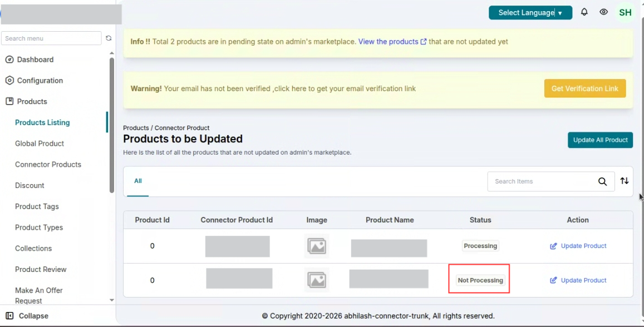Click the Product Id column header

pyautogui.click(x=153, y=220)
